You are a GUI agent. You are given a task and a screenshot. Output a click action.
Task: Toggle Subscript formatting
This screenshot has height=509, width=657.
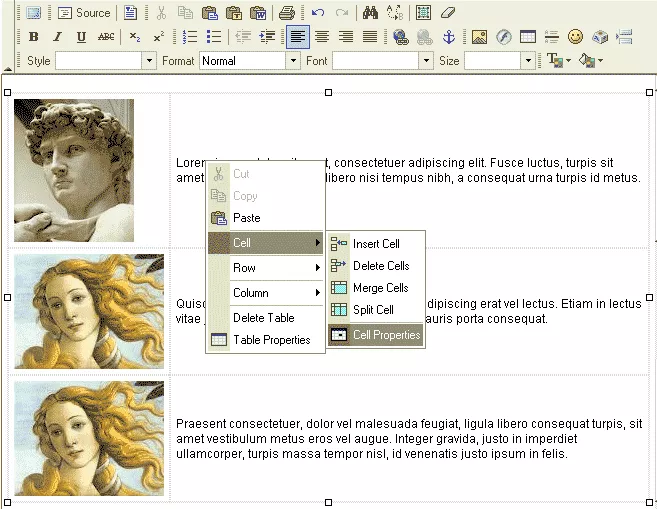(135, 37)
